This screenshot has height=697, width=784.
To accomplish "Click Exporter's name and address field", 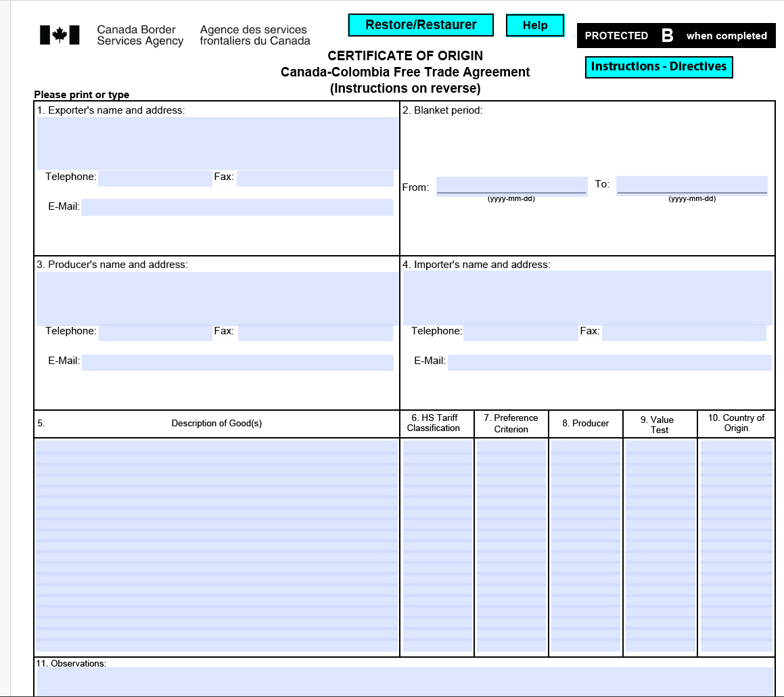I will [x=218, y=143].
